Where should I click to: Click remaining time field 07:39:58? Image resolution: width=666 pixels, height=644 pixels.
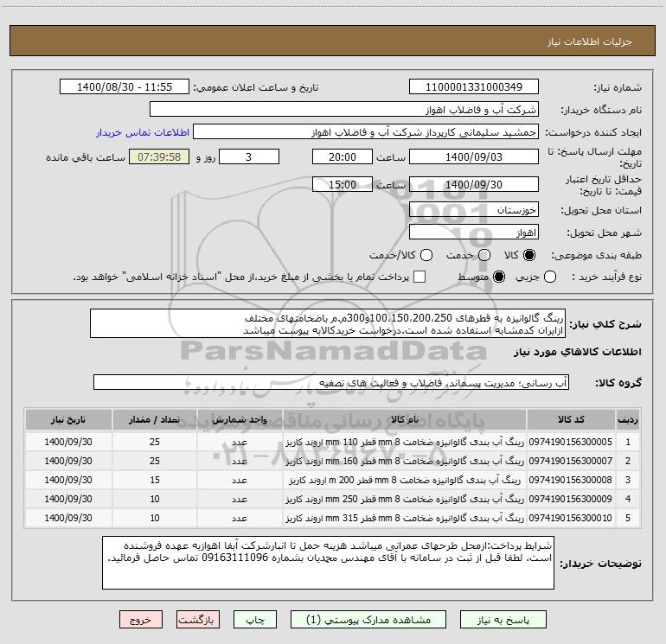point(159,157)
